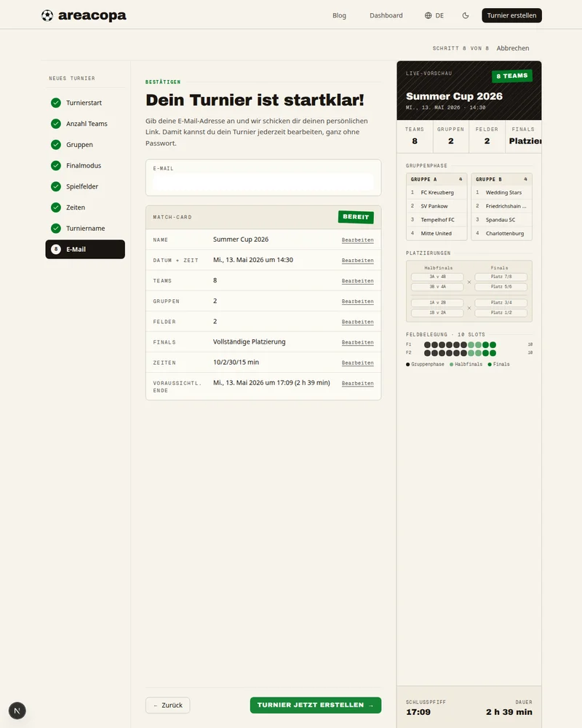The image size is (582, 728).
Task: Click Abbrechen to cancel wizard
Action: pos(512,48)
